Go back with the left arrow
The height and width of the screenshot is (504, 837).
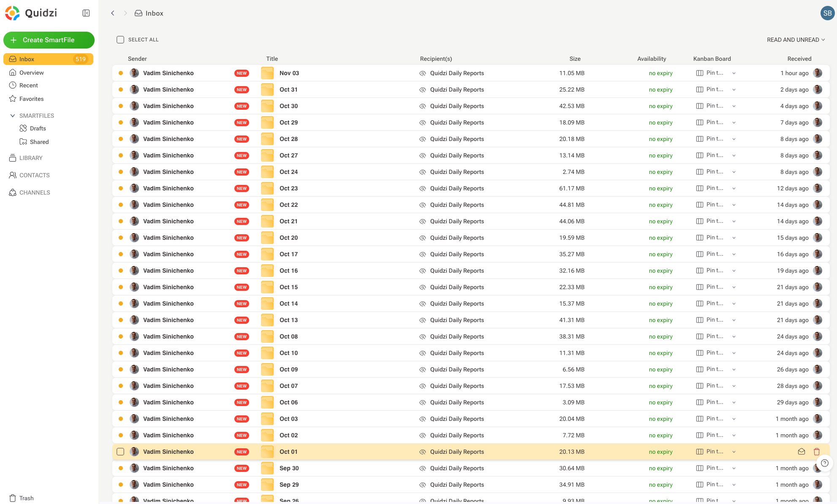(113, 13)
